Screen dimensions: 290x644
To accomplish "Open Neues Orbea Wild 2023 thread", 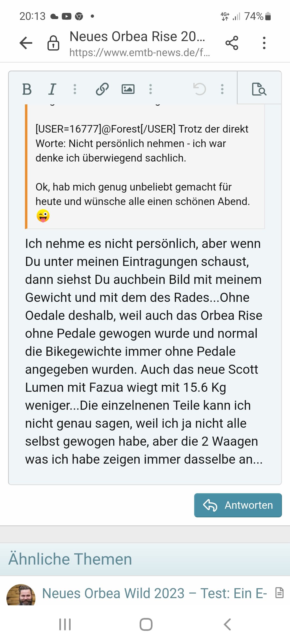I will [x=155, y=593].
